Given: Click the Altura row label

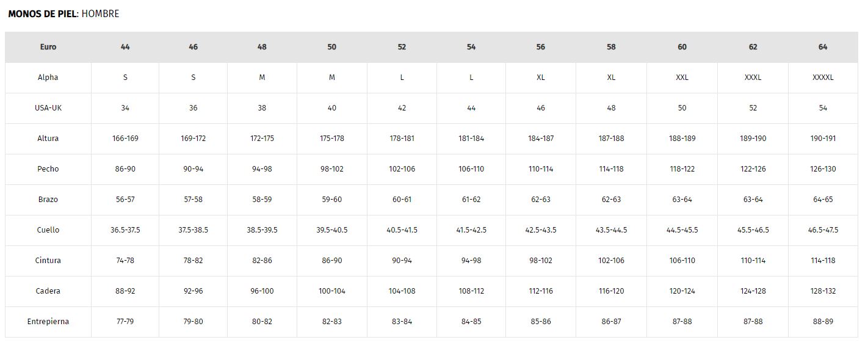Looking at the screenshot, I should click(48, 139).
